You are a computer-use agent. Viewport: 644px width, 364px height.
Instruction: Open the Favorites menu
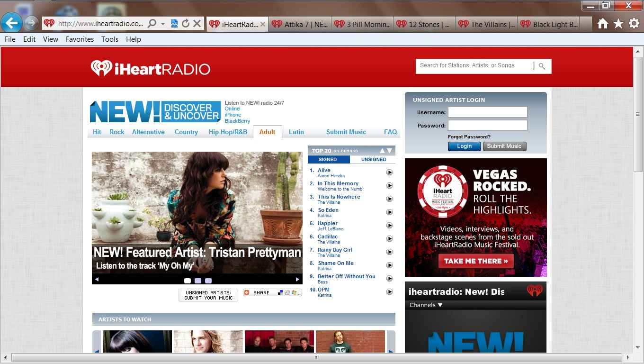(x=80, y=39)
